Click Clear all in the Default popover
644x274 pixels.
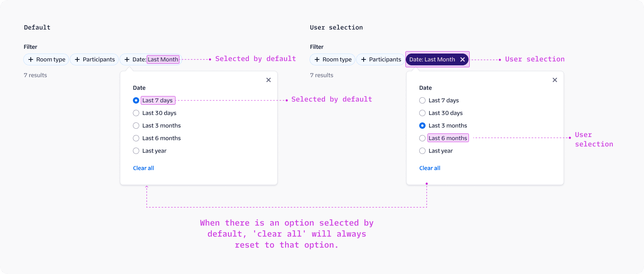click(143, 168)
